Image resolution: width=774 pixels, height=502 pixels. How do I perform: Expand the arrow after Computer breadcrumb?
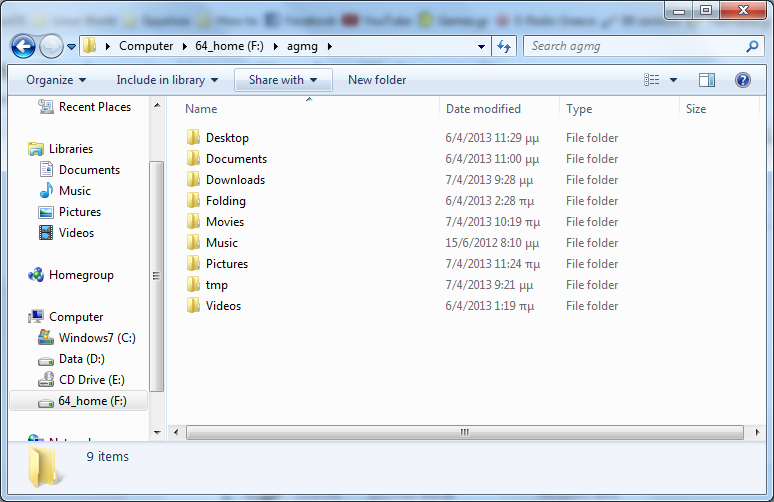(x=184, y=46)
